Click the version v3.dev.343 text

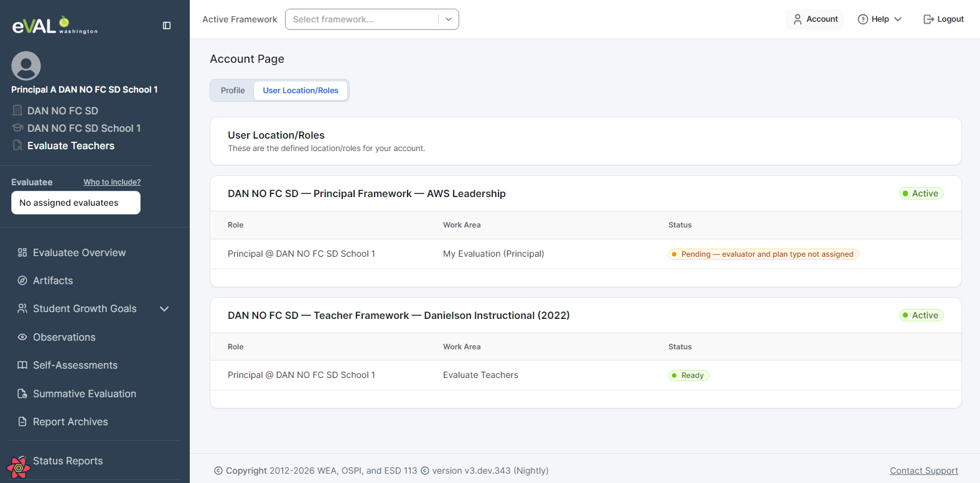[x=490, y=471]
